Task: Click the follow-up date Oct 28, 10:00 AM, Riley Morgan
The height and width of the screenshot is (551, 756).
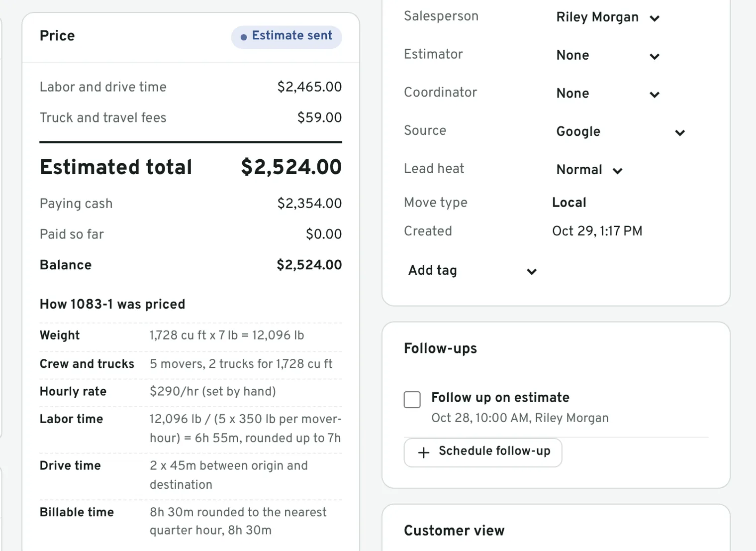Action: pos(520,418)
